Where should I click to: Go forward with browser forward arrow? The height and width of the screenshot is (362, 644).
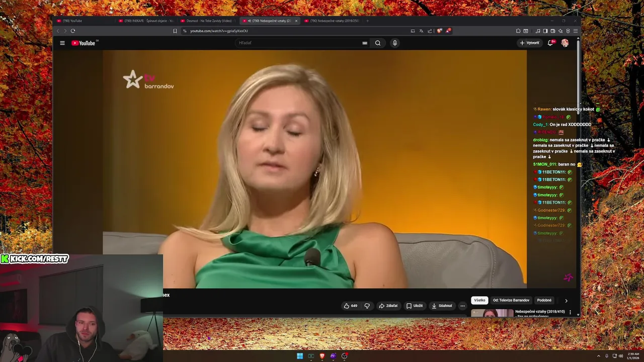point(65,31)
